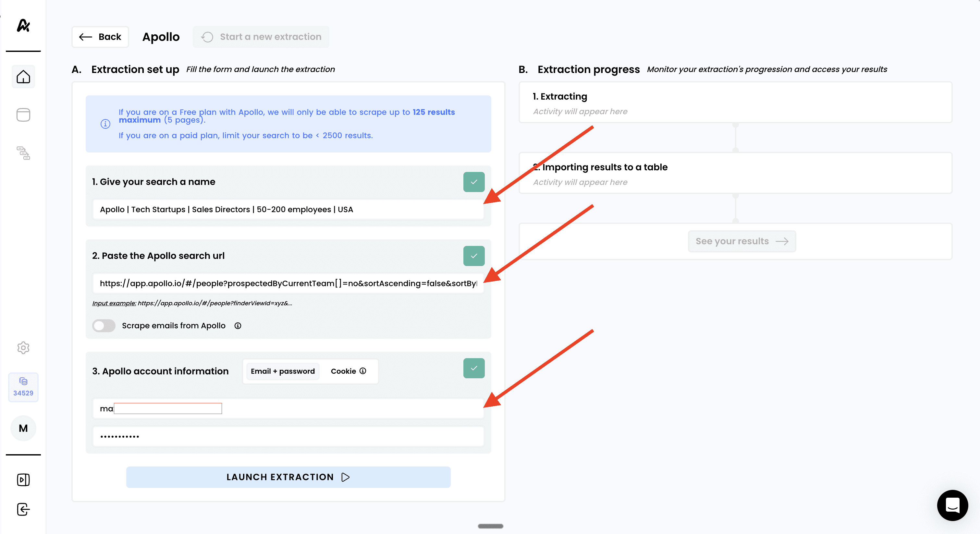Open the tables database icon in sidebar
The width and height of the screenshot is (980, 534).
click(x=23, y=115)
